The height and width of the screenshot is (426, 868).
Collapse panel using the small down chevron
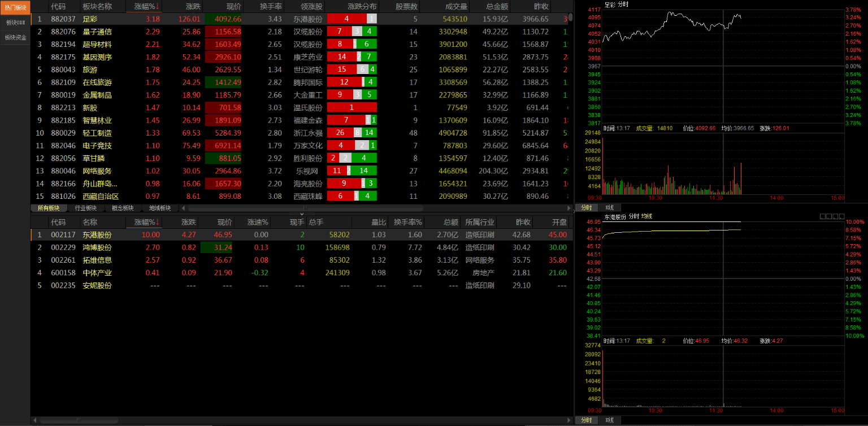[x=302, y=214]
